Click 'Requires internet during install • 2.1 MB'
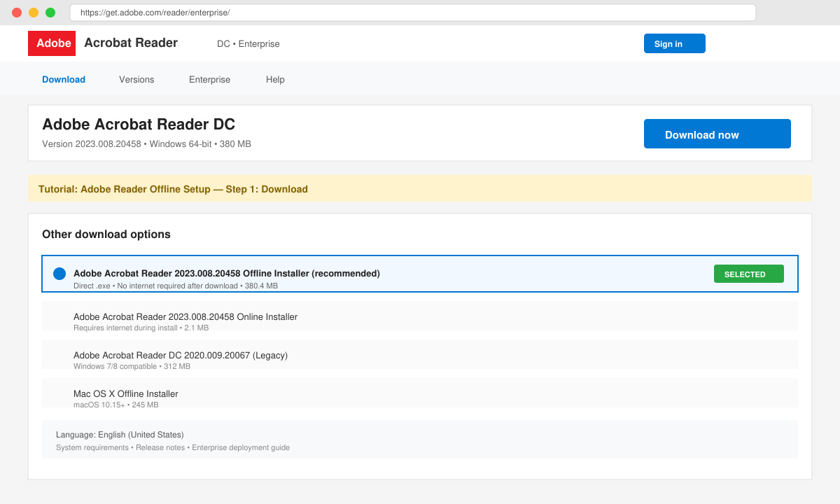The image size is (840, 504). 141,328
